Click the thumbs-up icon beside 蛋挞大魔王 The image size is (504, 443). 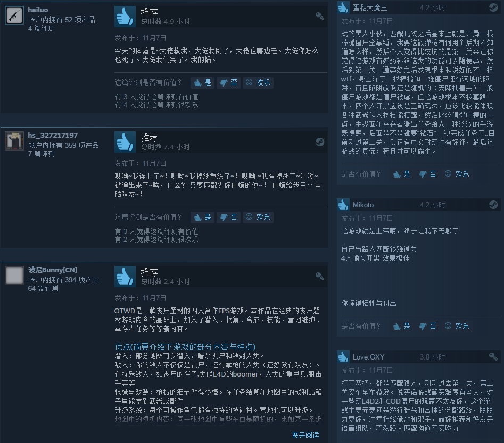tap(343, 7)
